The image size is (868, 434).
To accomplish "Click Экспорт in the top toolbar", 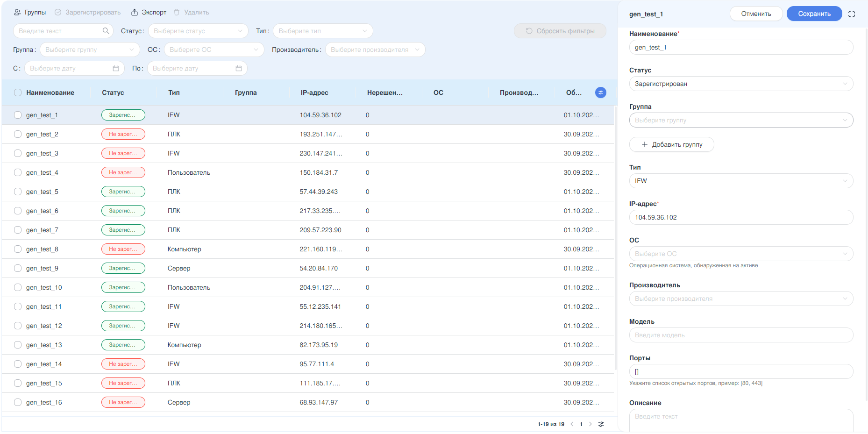I will tap(149, 12).
